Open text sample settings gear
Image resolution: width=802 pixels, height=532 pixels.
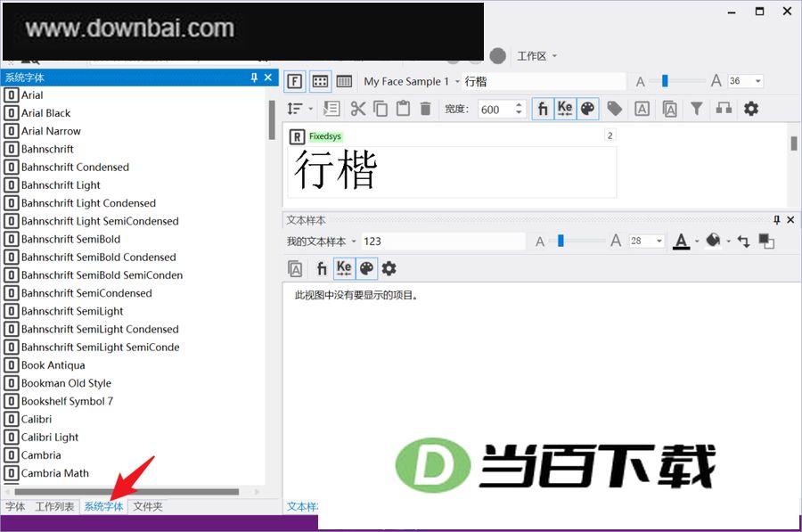(x=389, y=268)
